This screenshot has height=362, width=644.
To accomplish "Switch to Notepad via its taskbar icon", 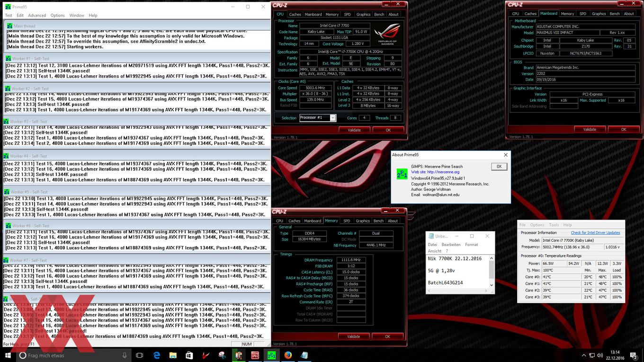I will pyautogui.click(x=304, y=355).
